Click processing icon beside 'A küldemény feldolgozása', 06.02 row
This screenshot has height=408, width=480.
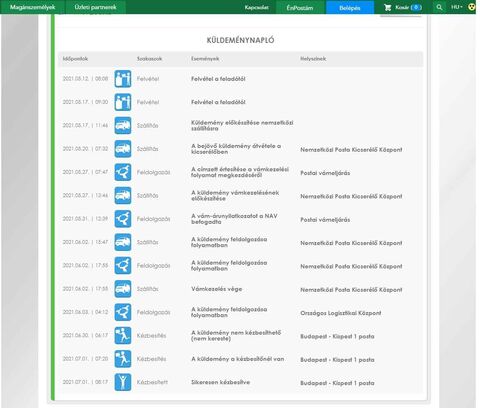123,266
